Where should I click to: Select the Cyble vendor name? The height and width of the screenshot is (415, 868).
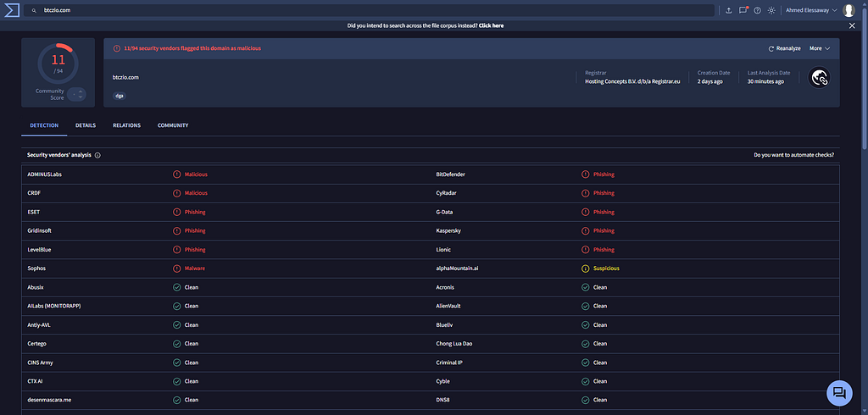pyautogui.click(x=442, y=381)
